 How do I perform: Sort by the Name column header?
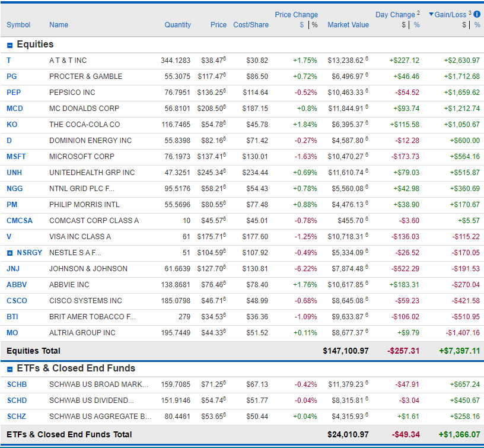coord(59,25)
